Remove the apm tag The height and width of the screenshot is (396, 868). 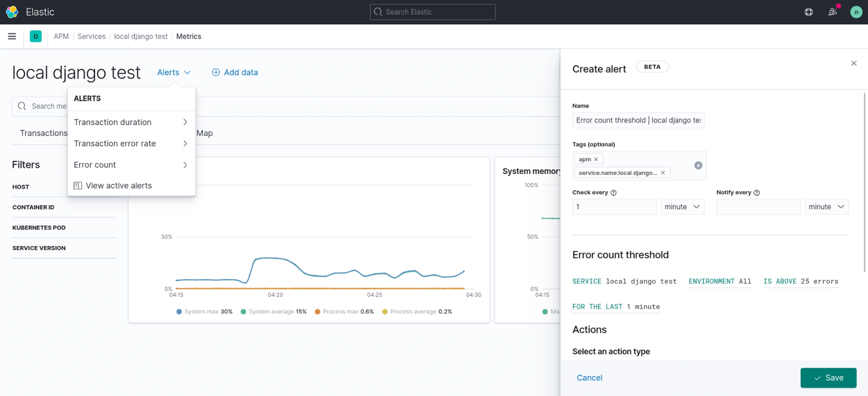pos(596,159)
